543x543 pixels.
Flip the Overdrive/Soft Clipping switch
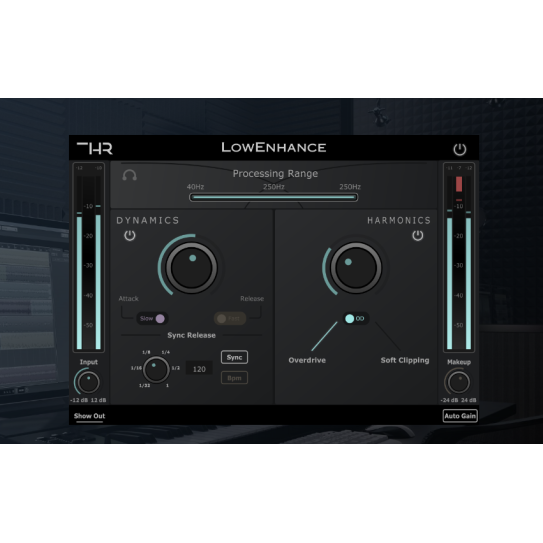click(x=356, y=318)
